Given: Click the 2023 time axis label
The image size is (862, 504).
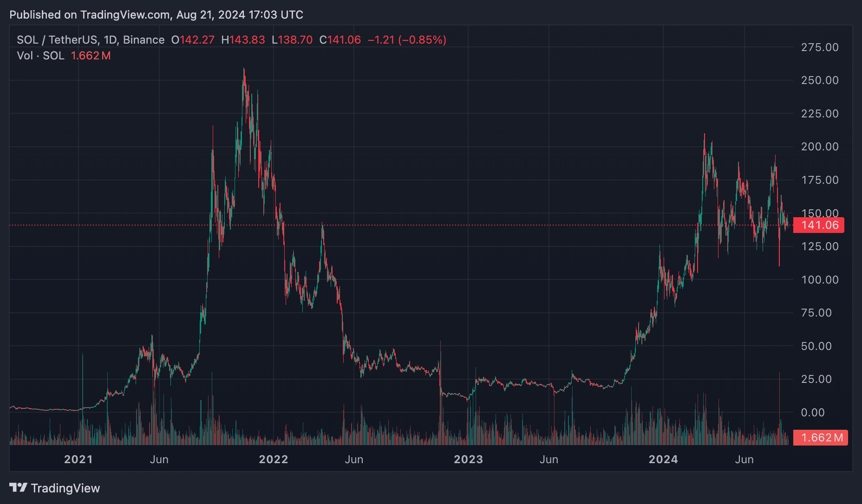Looking at the screenshot, I should [x=468, y=459].
